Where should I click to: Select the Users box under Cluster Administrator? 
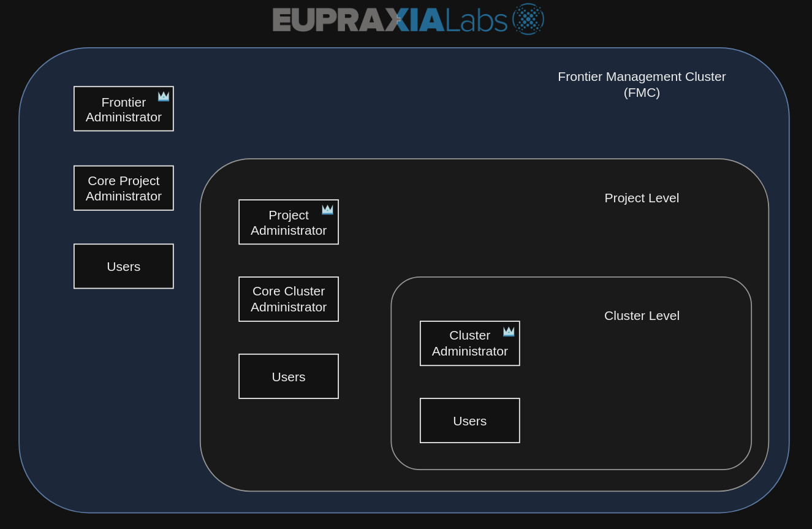(470, 421)
